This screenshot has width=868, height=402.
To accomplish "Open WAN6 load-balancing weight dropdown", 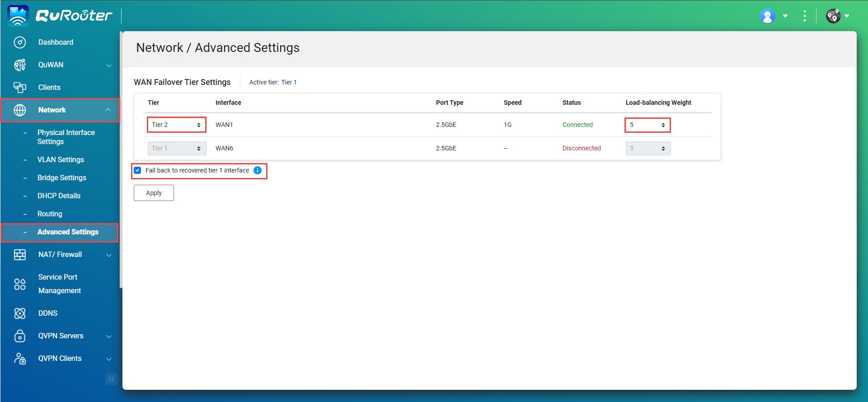I will [648, 148].
